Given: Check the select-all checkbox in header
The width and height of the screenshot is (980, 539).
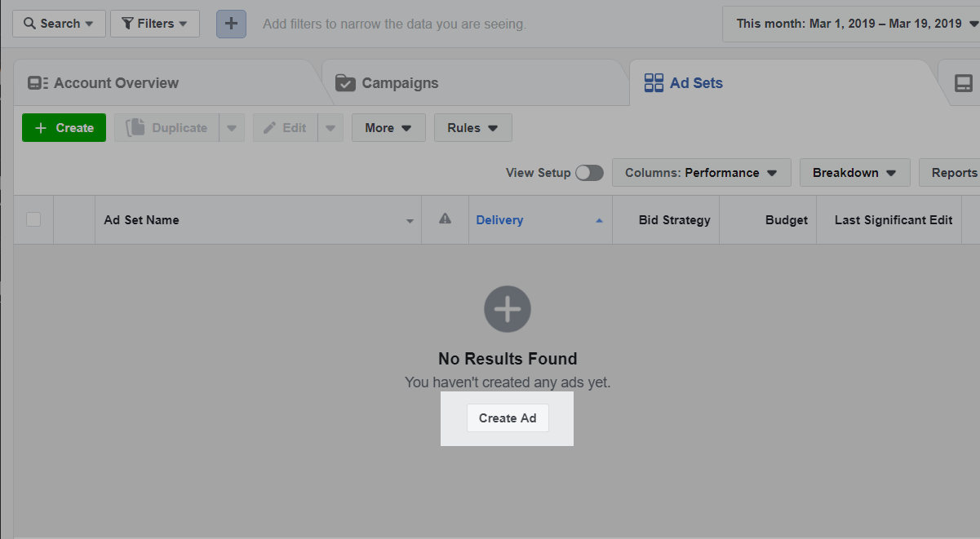Looking at the screenshot, I should [33, 219].
